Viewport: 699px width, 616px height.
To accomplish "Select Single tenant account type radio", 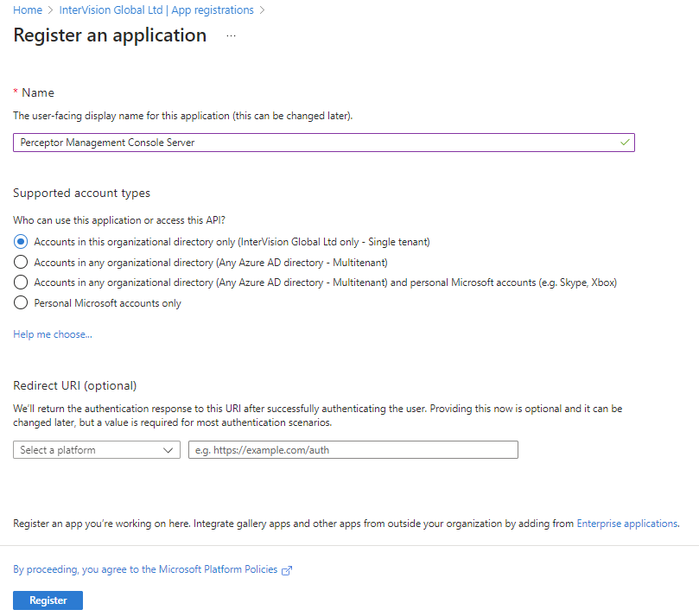I will 21,242.
